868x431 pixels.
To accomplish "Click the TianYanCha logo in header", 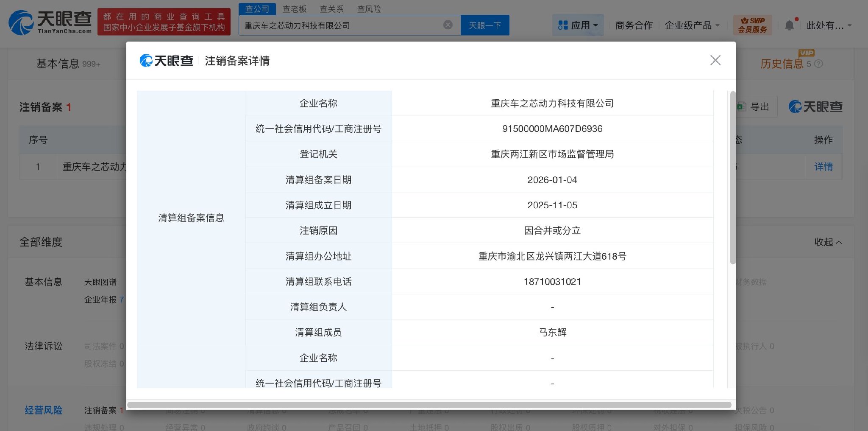I will click(50, 22).
